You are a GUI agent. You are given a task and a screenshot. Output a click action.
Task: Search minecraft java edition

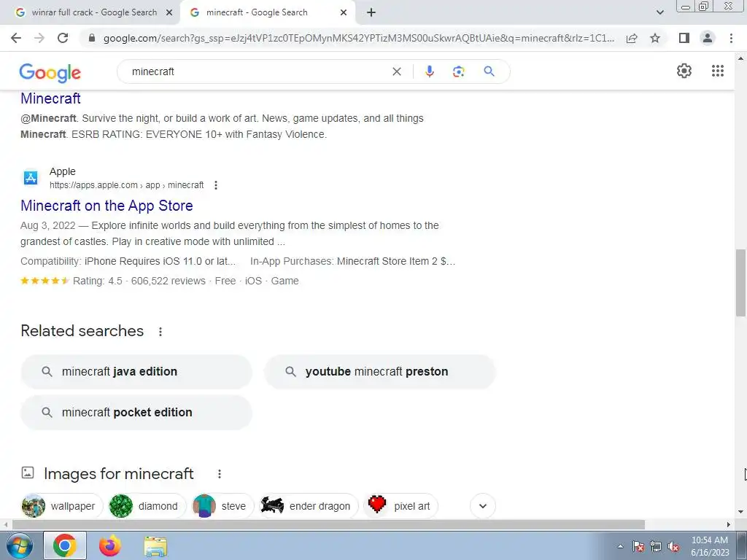coord(136,371)
